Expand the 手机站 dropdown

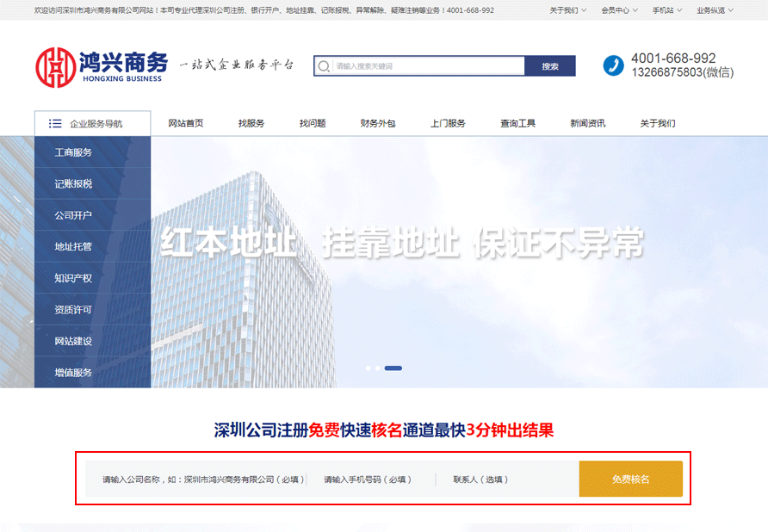click(x=666, y=10)
